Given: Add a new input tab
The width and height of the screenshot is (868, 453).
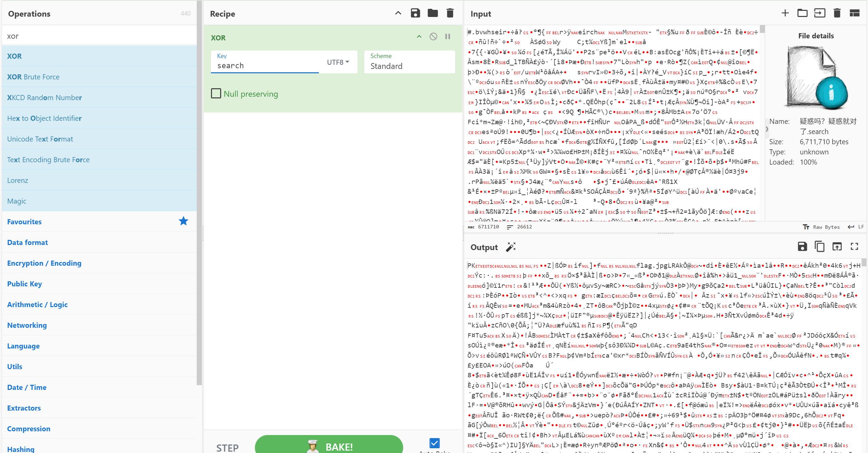Looking at the screenshot, I should 785,13.
